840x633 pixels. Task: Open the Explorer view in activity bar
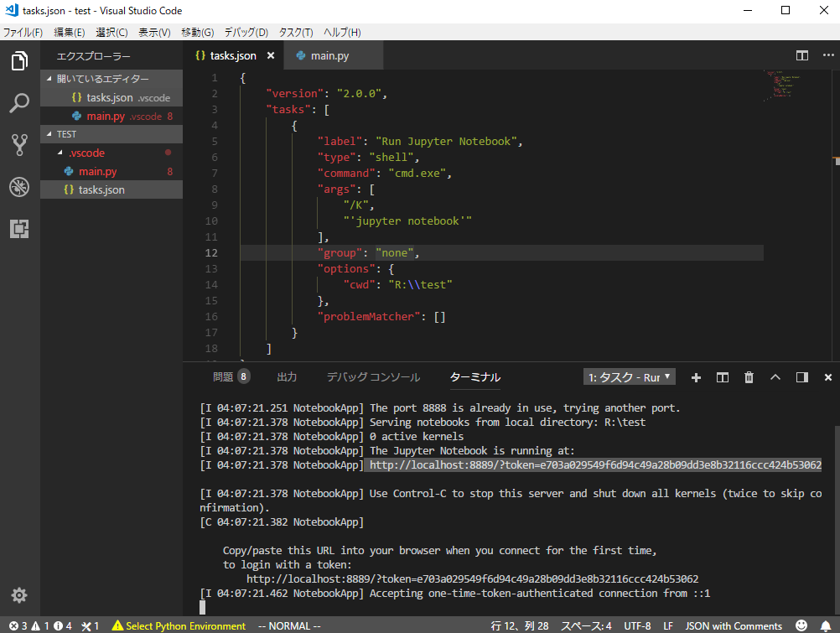click(x=19, y=60)
